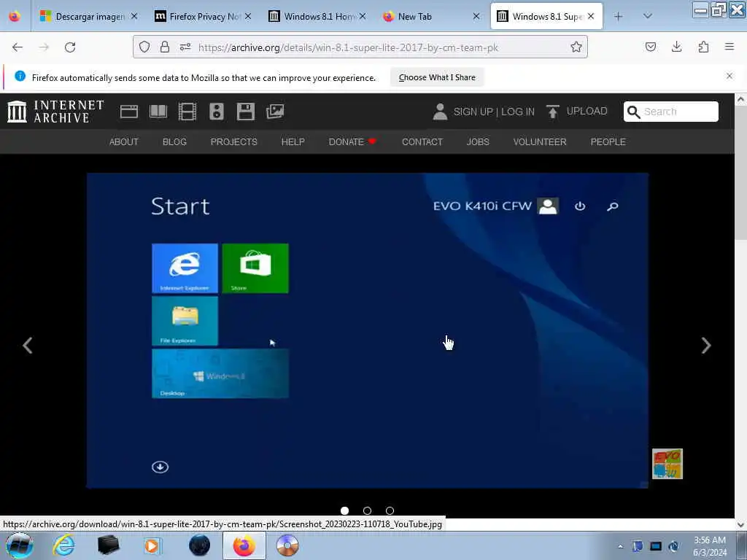The height and width of the screenshot is (560, 747).
Task: Select the first carousel dot
Action: pyautogui.click(x=345, y=510)
